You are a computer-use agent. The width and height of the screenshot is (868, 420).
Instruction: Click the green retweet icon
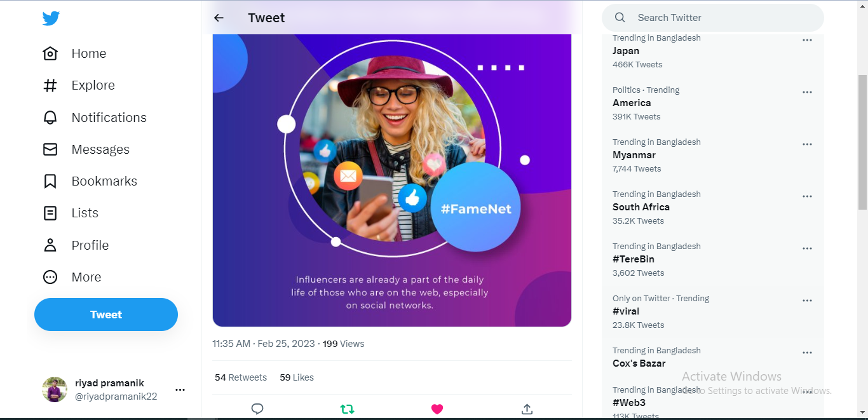pos(347,409)
